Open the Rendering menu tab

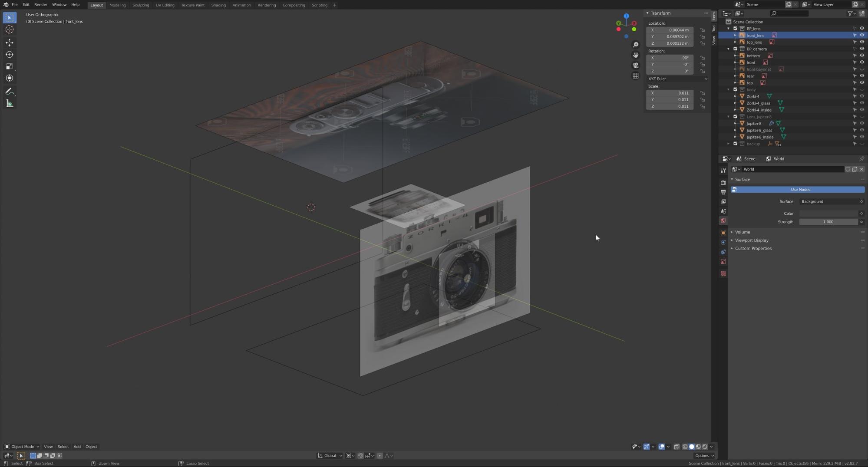[267, 5]
